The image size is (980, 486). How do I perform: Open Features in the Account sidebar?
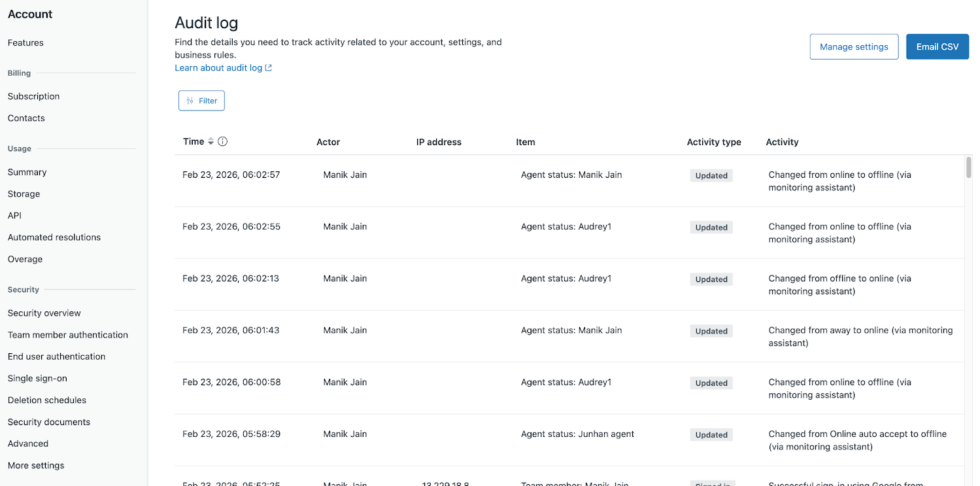pyautogui.click(x=25, y=43)
